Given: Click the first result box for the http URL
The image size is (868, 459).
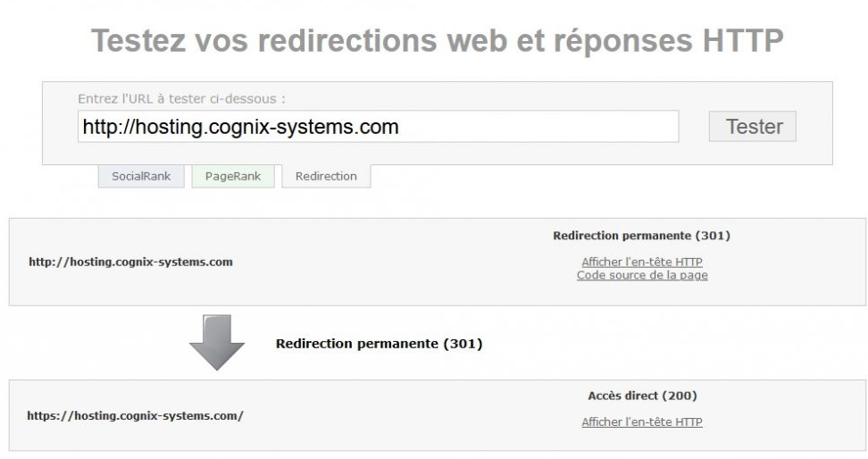Looking at the screenshot, I should (438, 262).
